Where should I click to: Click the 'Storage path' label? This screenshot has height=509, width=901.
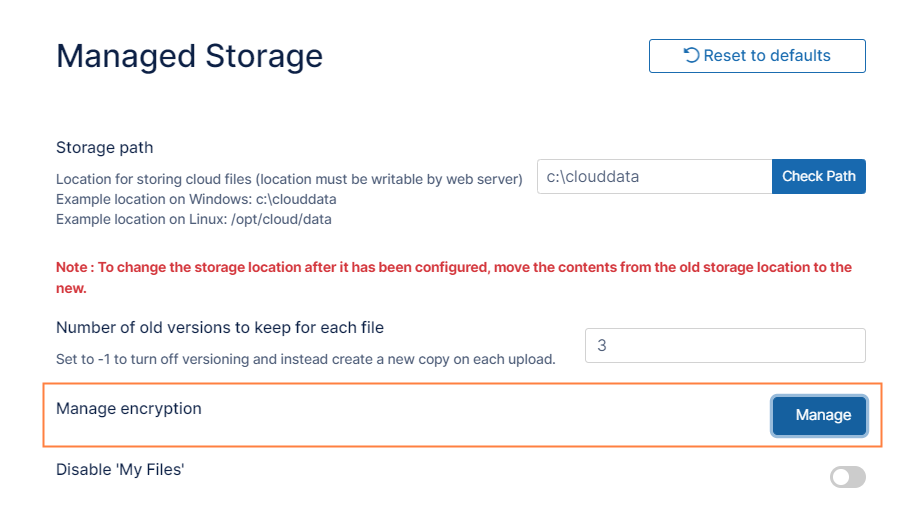point(105,148)
